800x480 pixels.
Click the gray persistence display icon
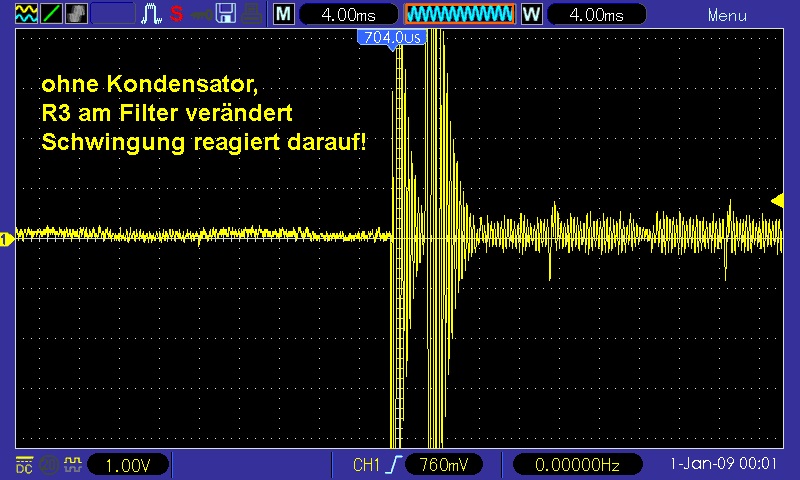point(76,14)
